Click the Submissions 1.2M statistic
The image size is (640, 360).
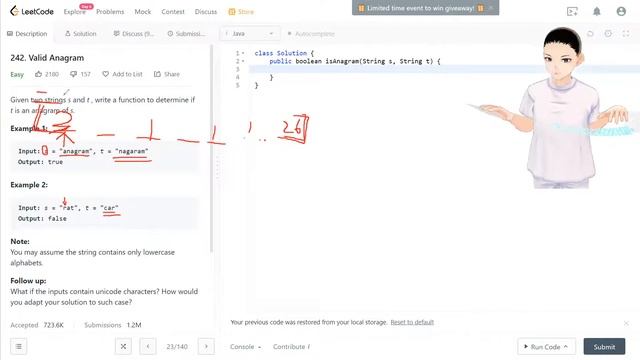(x=113, y=325)
